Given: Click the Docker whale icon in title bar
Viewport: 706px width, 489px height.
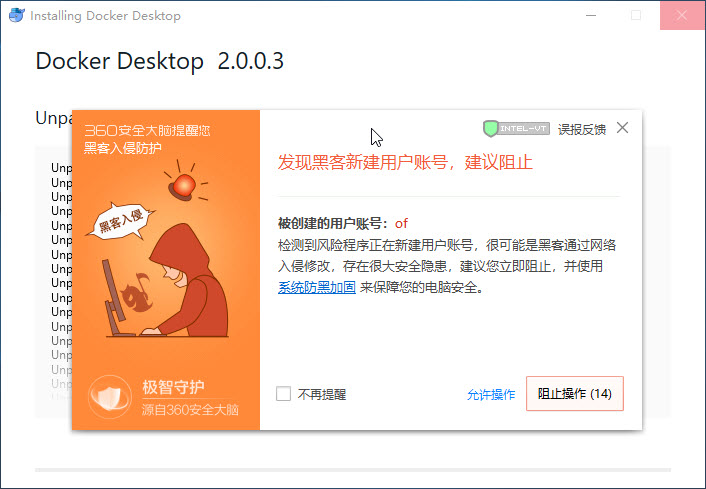Looking at the screenshot, I should coord(17,15).
